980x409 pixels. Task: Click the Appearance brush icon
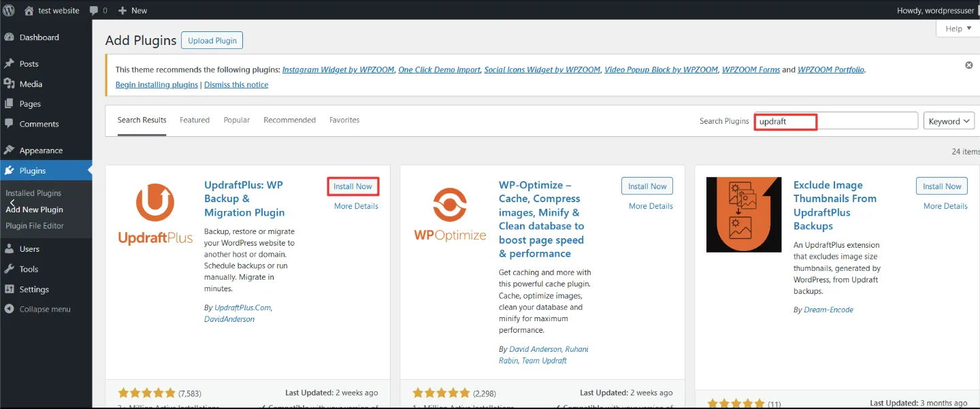pyautogui.click(x=9, y=150)
